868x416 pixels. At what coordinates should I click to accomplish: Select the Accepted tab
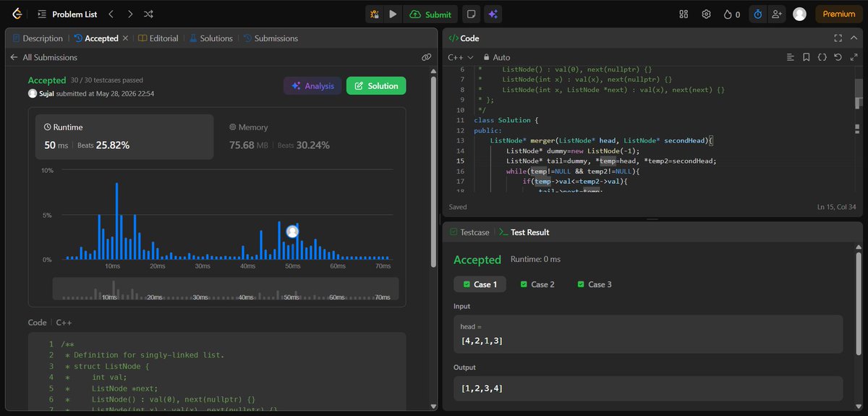[x=95, y=38]
